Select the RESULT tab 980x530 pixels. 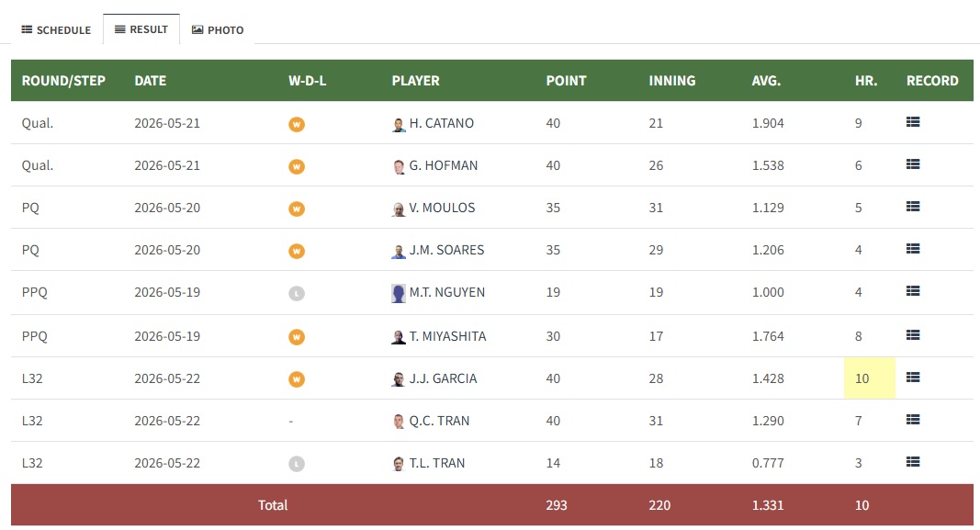tap(141, 29)
